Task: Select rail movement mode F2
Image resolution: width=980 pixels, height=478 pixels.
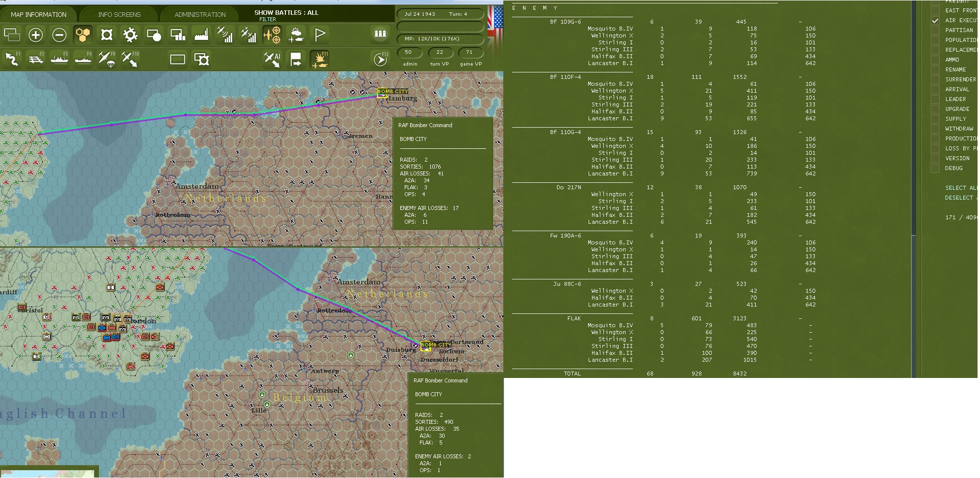Action: tap(35, 59)
